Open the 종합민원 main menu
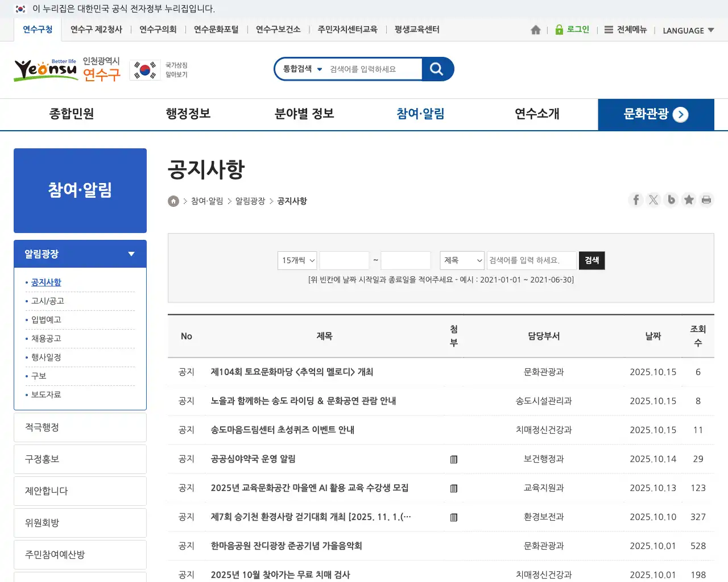Image resolution: width=728 pixels, height=582 pixels. click(x=72, y=114)
